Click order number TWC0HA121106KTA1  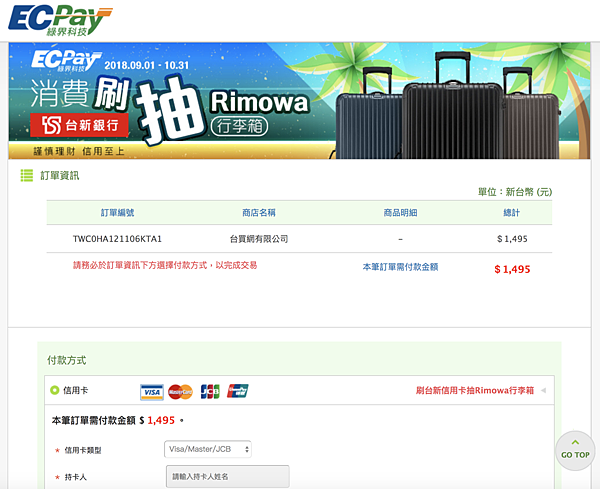tap(117, 239)
